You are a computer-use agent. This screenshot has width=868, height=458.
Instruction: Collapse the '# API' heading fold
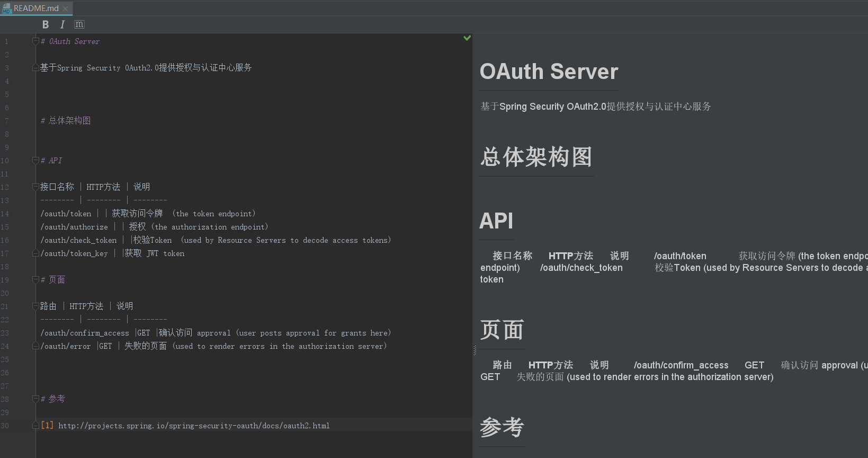[35, 161]
